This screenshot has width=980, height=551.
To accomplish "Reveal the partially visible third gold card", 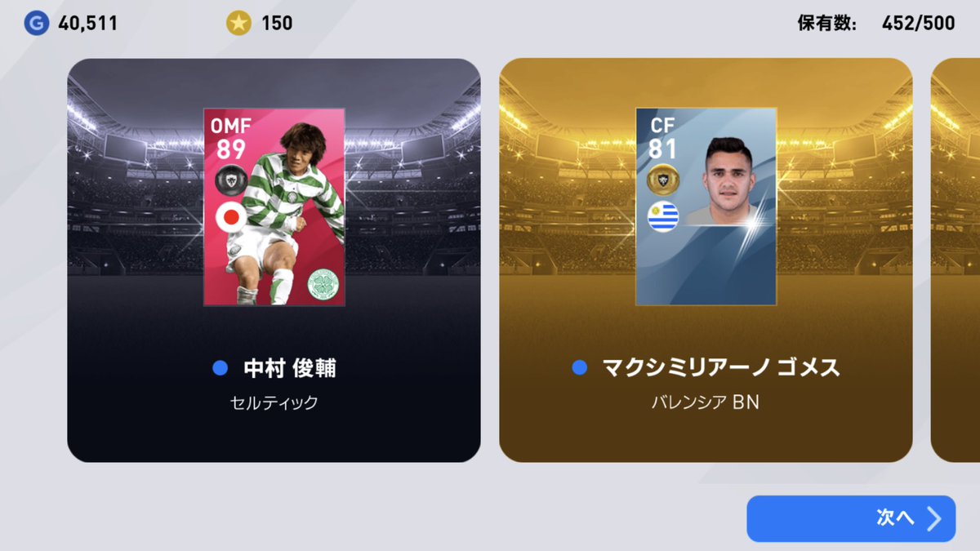I will [955, 260].
